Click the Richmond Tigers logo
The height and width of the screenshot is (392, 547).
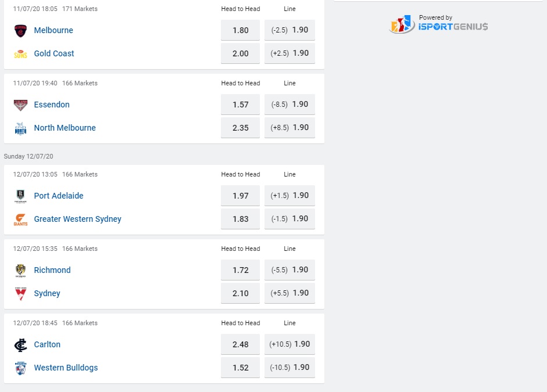point(20,271)
